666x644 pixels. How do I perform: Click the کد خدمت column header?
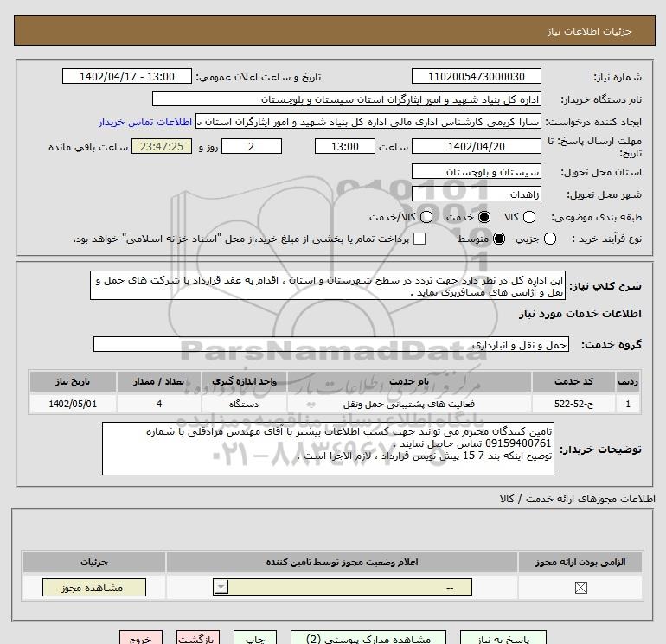coord(573,381)
